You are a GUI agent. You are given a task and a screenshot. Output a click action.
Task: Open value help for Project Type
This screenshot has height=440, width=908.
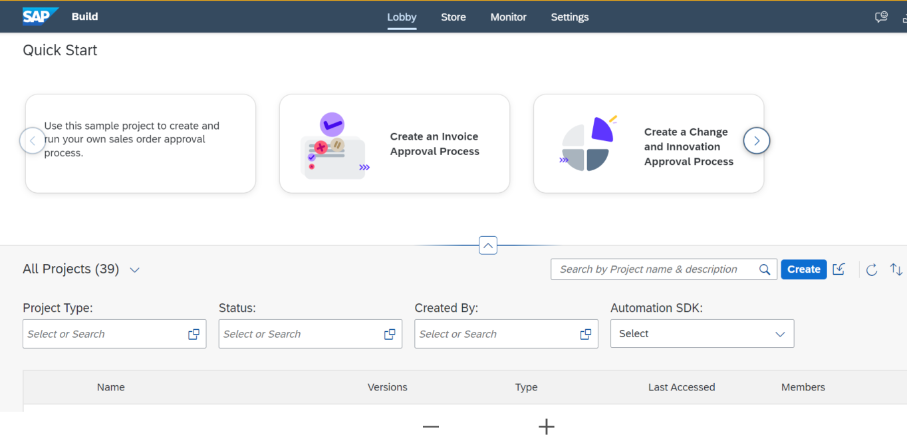(194, 334)
